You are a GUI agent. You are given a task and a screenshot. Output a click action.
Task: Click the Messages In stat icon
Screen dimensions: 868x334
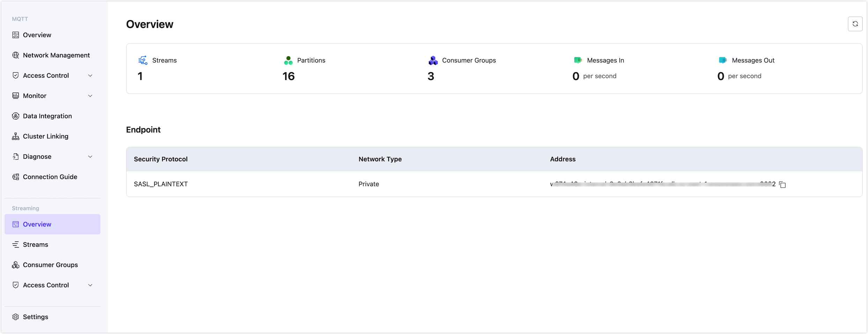click(578, 60)
